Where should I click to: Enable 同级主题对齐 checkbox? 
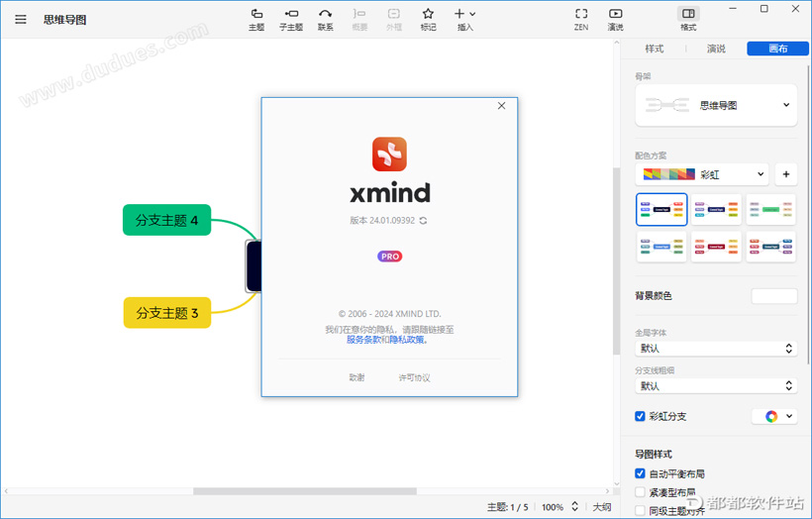coord(640,510)
